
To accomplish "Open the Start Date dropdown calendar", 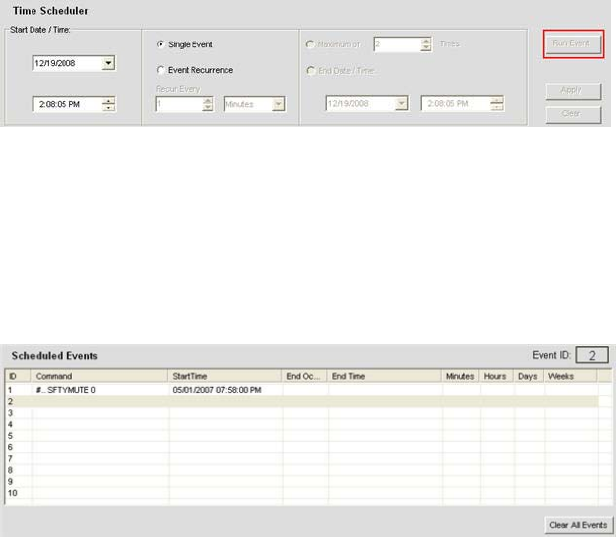I will (108, 63).
